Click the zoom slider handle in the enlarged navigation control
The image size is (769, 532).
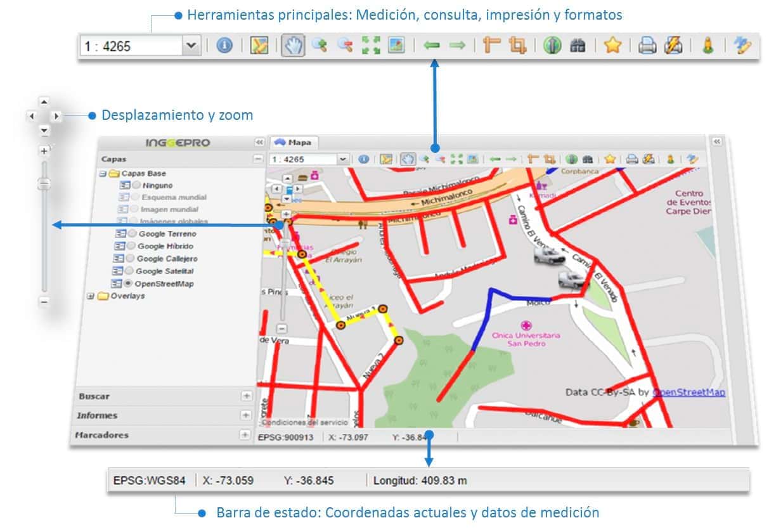[x=44, y=183]
